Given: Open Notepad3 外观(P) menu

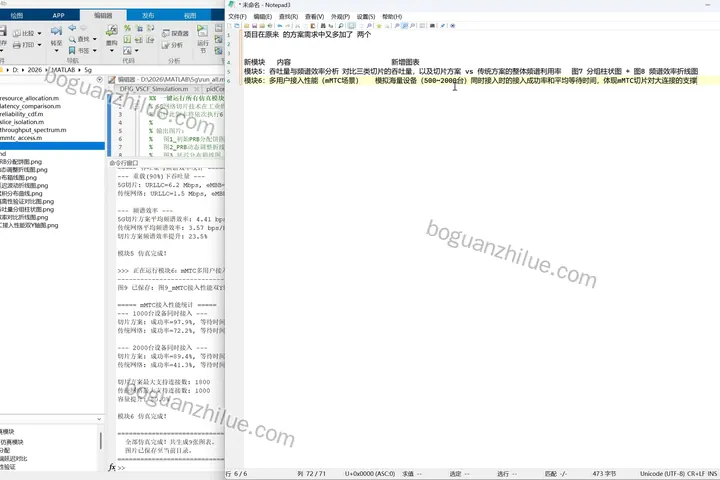Looking at the screenshot, I should 340,17.
